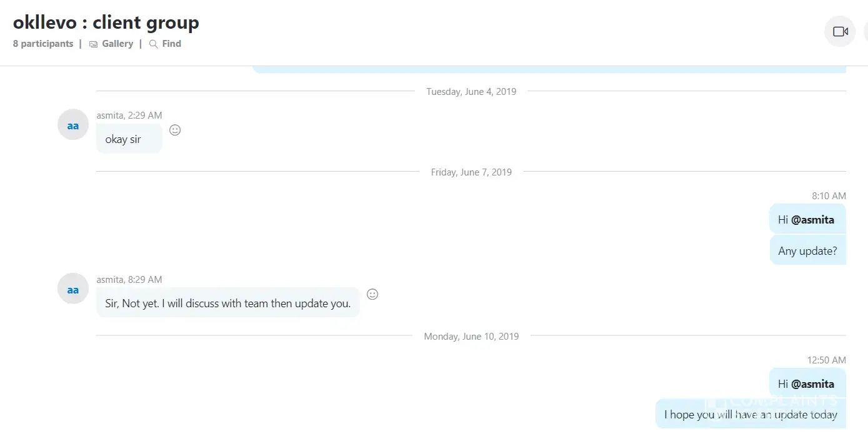Click the Find text label
868x434 pixels.
point(171,44)
